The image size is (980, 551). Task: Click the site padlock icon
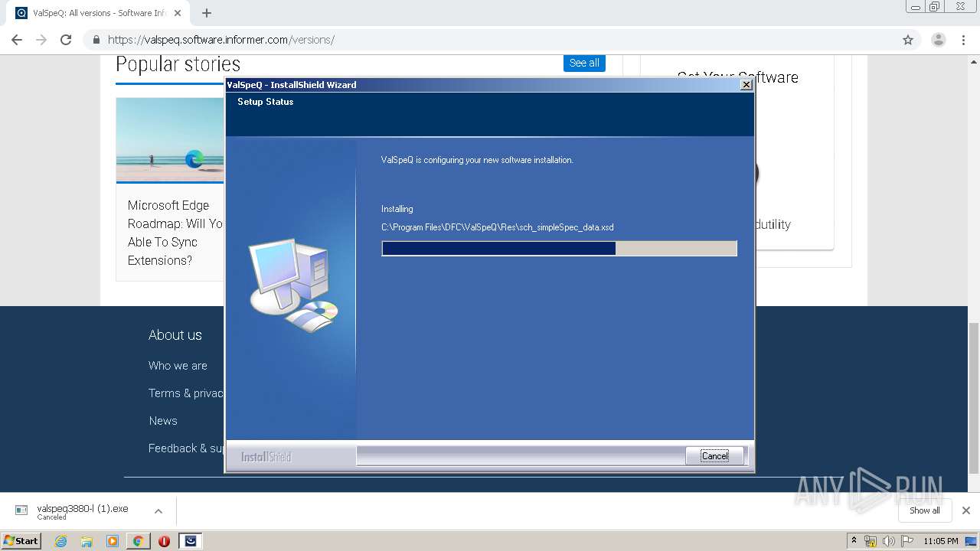96,40
